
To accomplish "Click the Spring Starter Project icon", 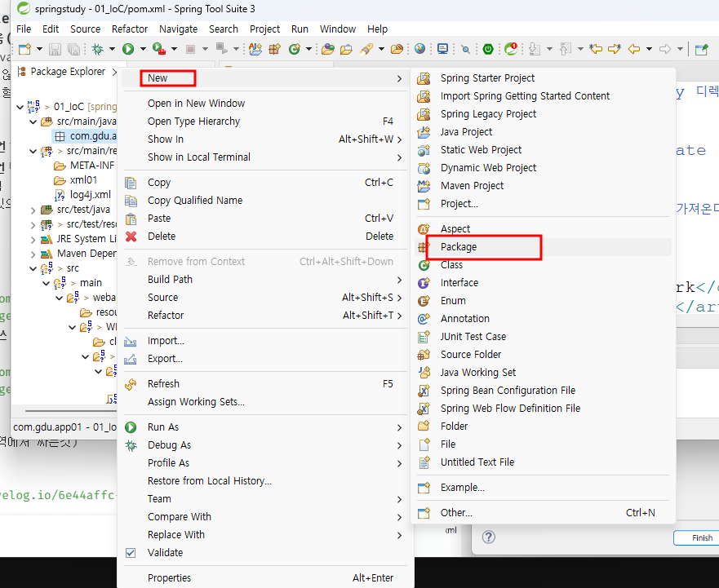I will coord(424,78).
